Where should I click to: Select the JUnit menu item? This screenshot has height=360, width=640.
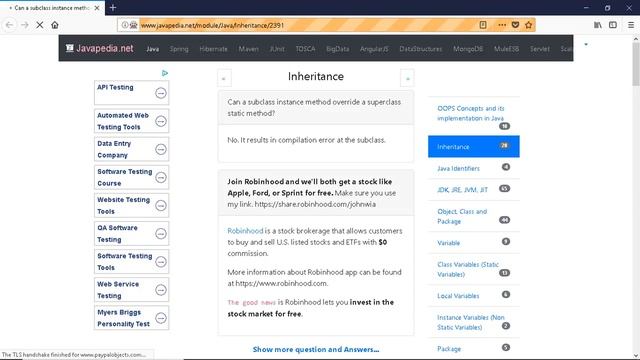(277, 49)
